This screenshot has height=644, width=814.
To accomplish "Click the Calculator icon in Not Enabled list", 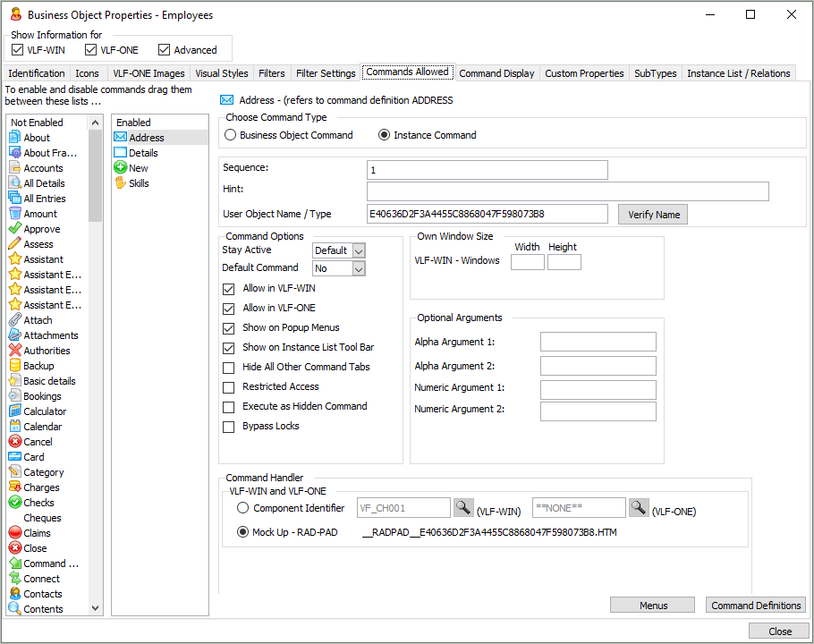I will [15, 411].
